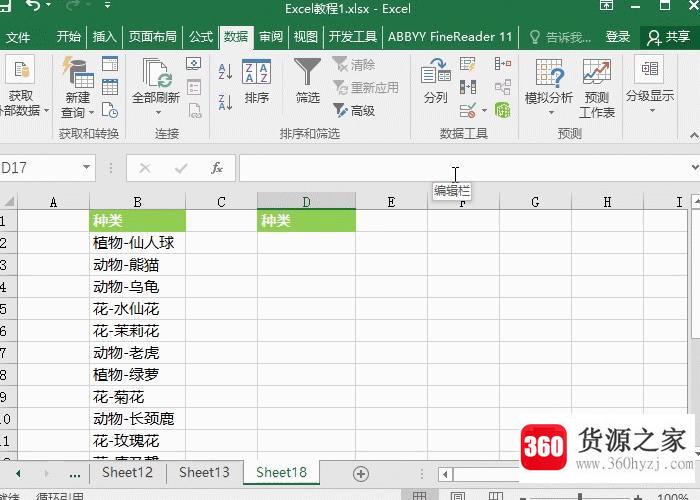Switch to the Page Layout (页面布局) tab
The height and width of the screenshot is (500, 700).
(153, 37)
